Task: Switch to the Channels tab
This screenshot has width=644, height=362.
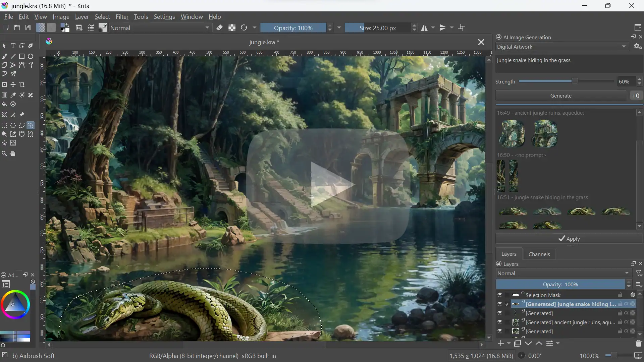Action: tap(539, 254)
